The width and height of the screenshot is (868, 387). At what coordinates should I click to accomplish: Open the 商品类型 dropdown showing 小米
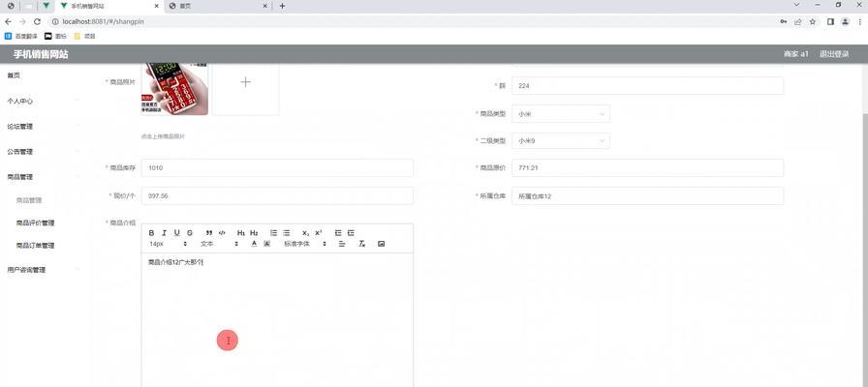point(561,113)
